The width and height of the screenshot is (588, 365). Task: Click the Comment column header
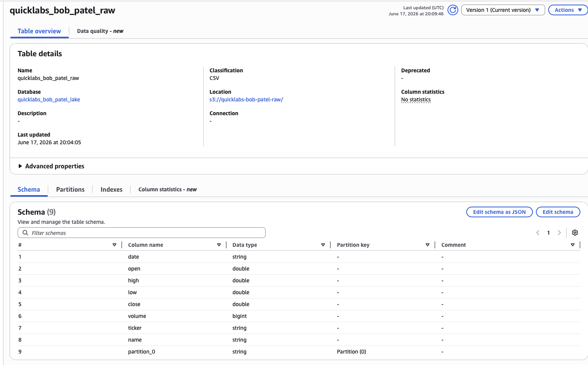(x=454, y=245)
